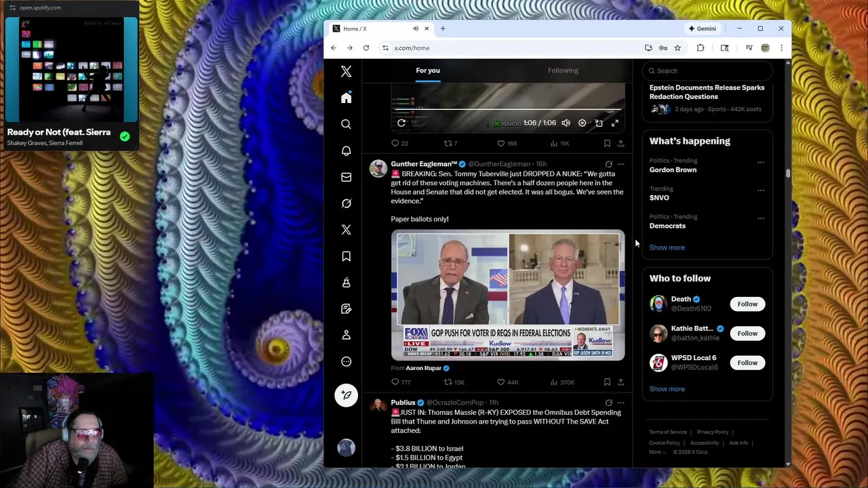868x488 pixels.
Task: Click the X Search field
Action: [707, 70]
